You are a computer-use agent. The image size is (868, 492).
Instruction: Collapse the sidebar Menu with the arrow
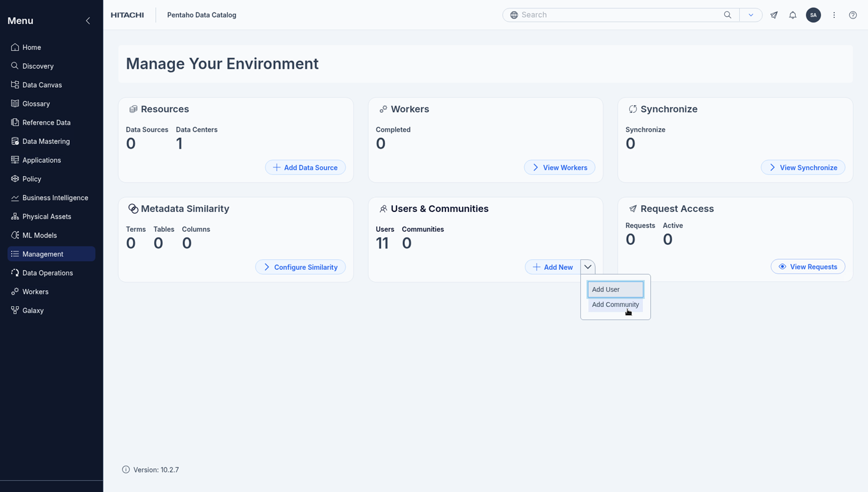88,21
